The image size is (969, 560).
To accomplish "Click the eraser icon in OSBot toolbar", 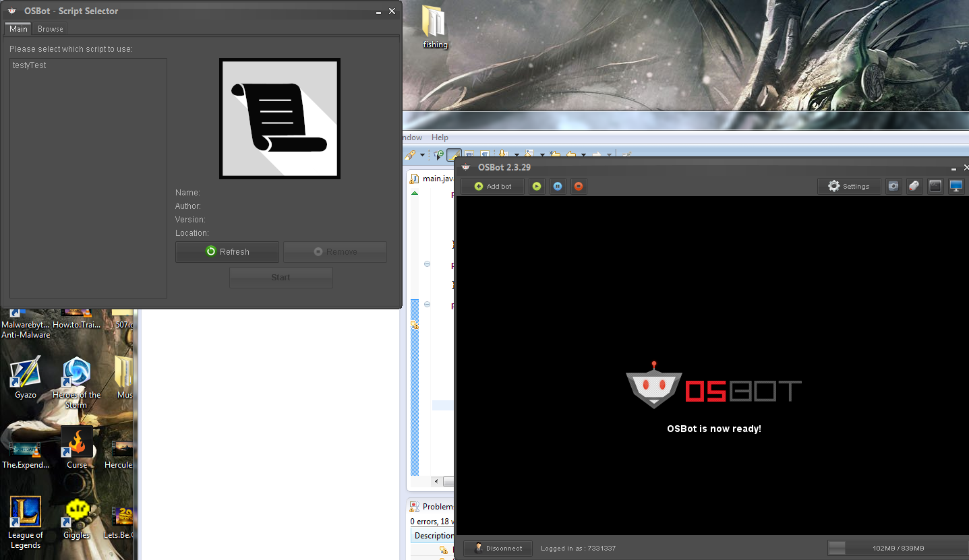I will (914, 186).
